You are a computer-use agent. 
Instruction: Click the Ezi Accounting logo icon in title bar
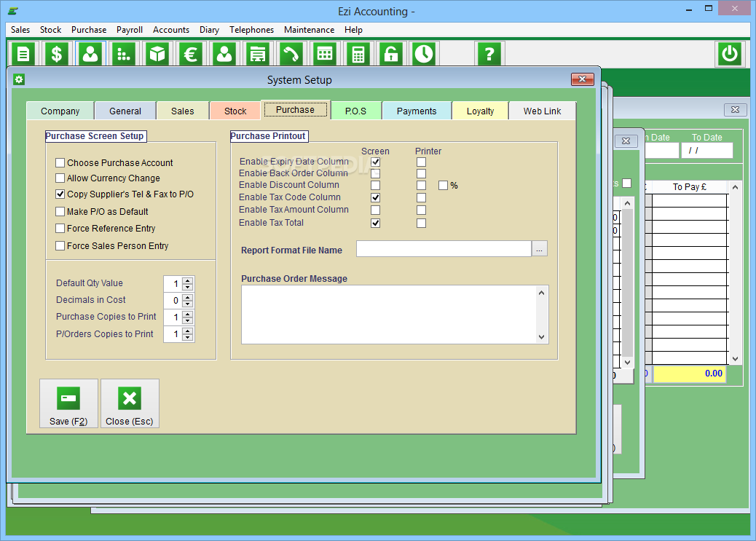[14, 11]
